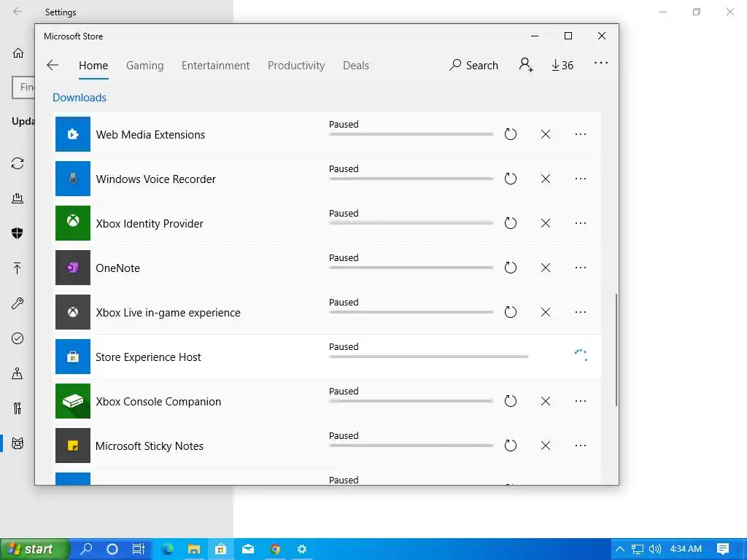The image size is (747, 560).
Task: Open Troubleshoot wrench icon in Settings sidebar
Action: 18,303
